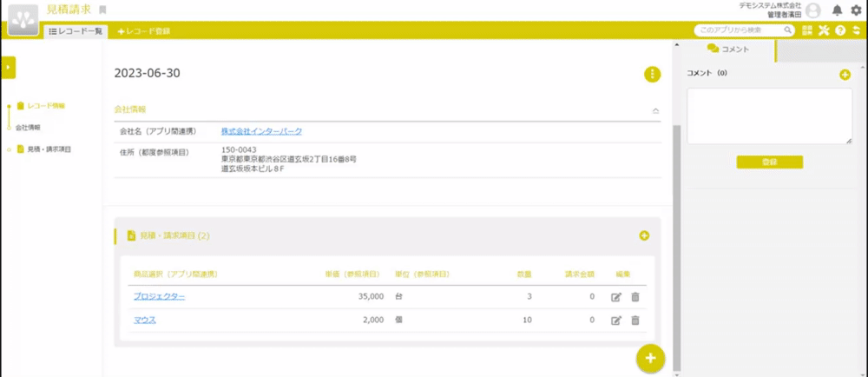868x377 pixels.
Task: Edit the プロジェクター row with pencil icon
Action: point(616,297)
